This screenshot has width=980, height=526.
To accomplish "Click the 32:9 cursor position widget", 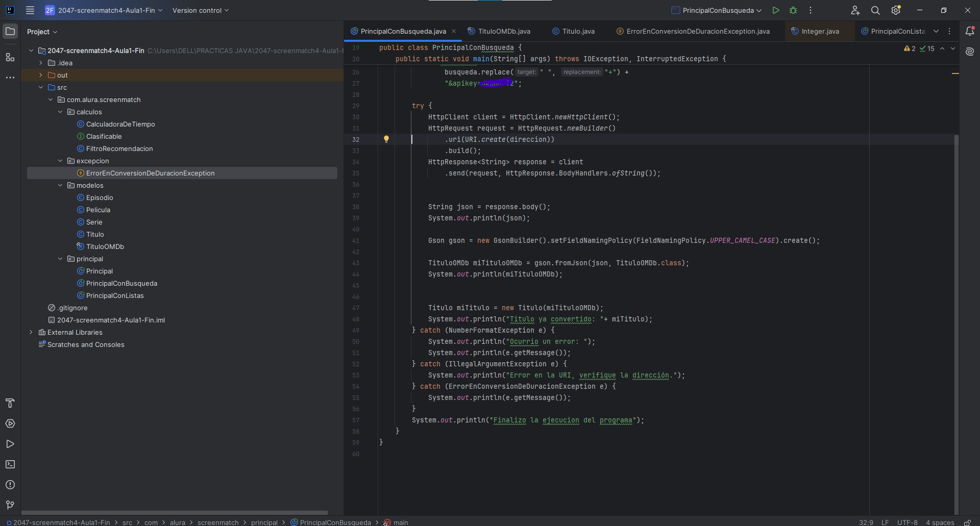I will (x=866, y=522).
